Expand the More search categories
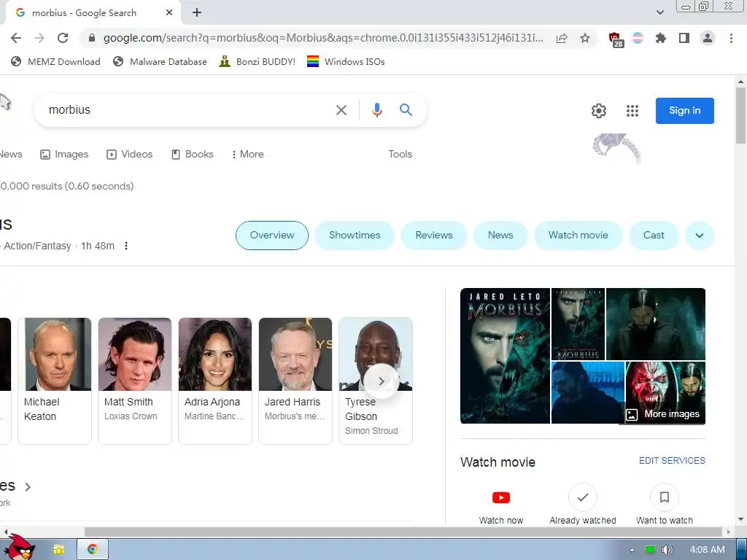Screen dimensions: 747x560 click(247, 155)
